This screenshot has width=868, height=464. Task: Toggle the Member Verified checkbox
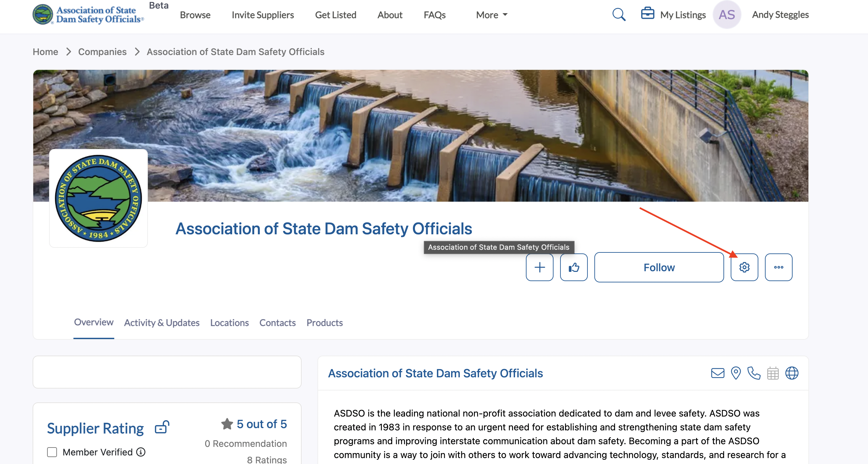(52, 452)
